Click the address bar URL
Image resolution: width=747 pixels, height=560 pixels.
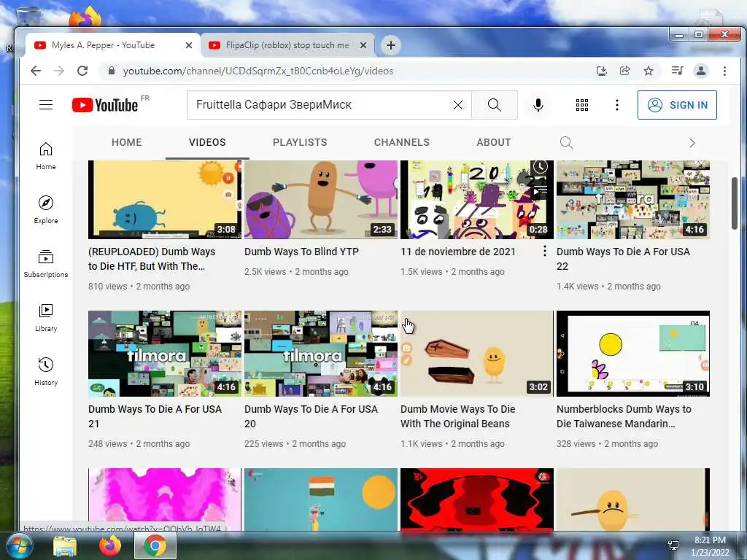tap(258, 71)
